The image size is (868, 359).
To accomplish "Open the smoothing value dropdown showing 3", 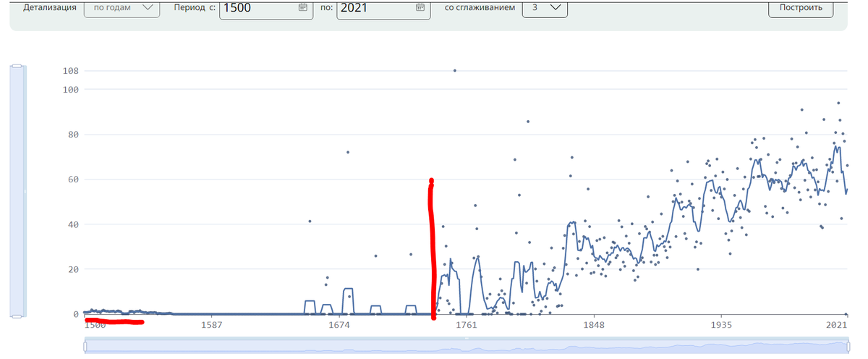I will (x=545, y=8).
